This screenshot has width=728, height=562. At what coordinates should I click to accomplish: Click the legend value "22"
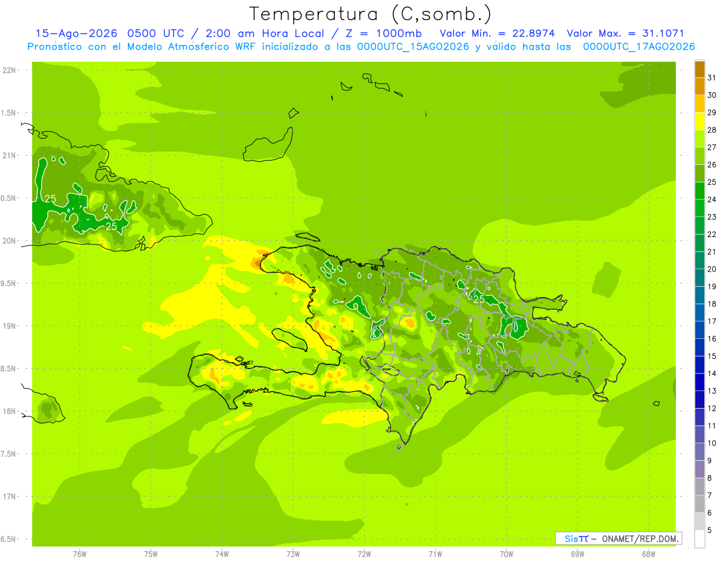pos(712,234)
